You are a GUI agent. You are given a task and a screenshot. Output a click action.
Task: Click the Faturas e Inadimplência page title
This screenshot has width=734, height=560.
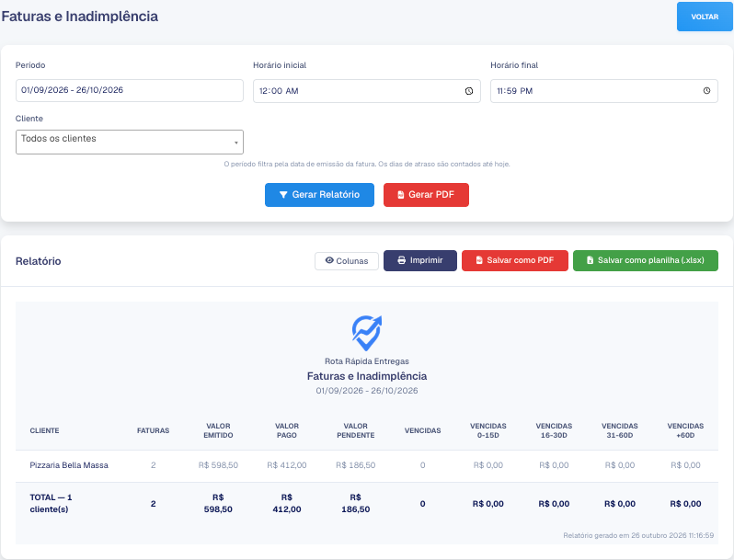(x=80, y=17)
